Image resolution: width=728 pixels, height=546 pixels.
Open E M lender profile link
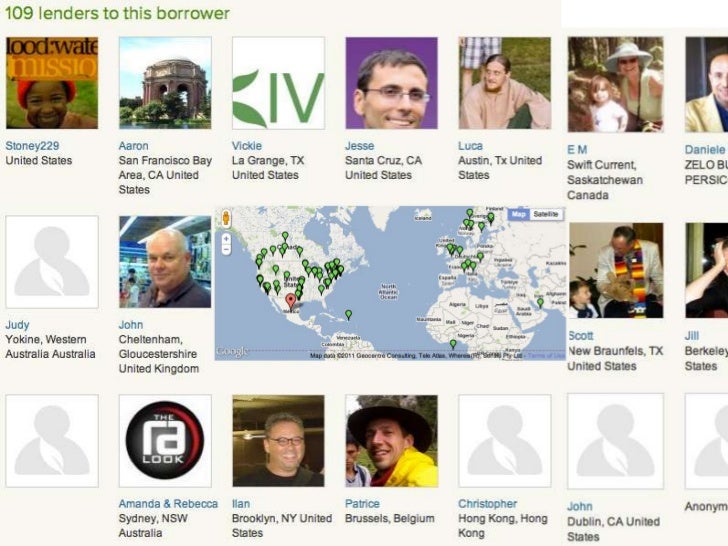tap(577, 150)
